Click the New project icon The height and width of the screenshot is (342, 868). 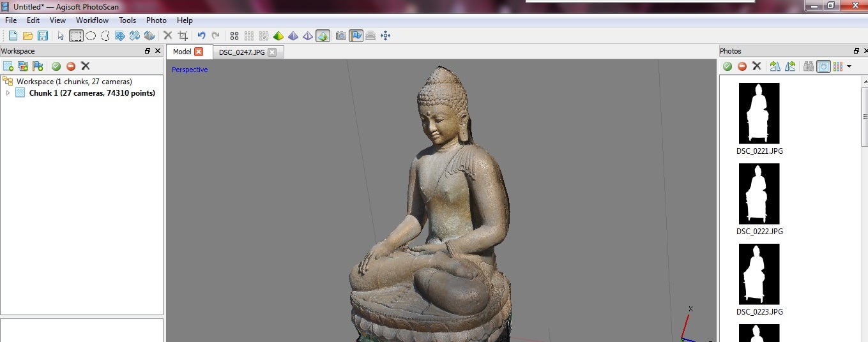[x=13, y=36]
